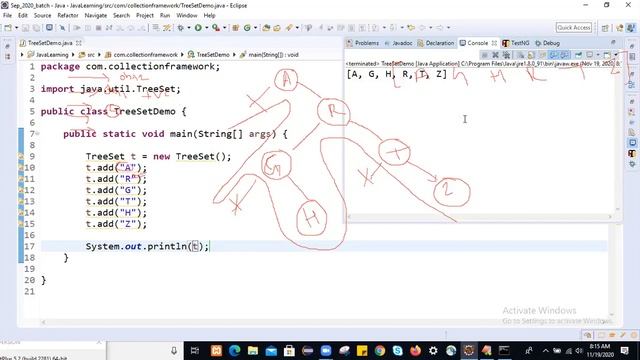The image size is (640, 360).
Task: Click the Quick Access search field
Action: (x=574, y=28)
